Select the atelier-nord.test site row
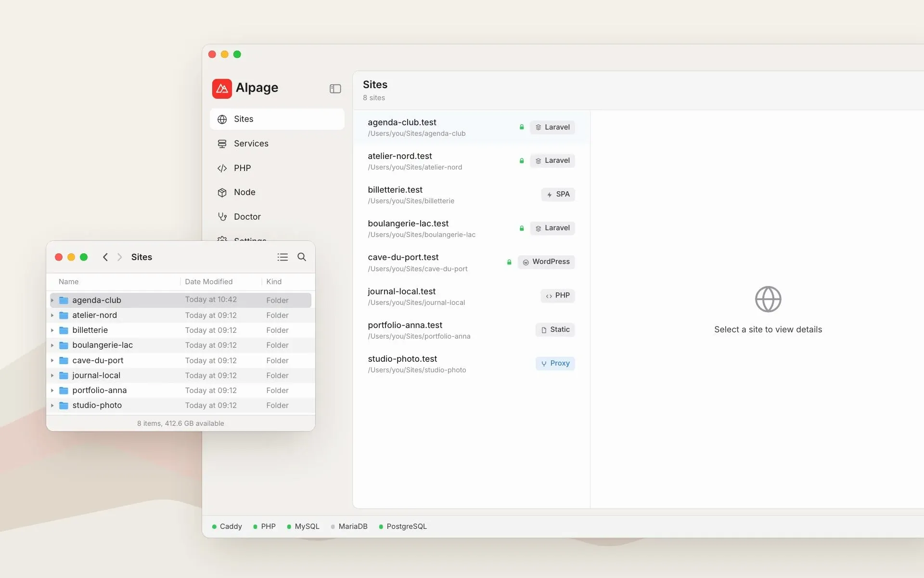The image size is (924, 578). 471,161
